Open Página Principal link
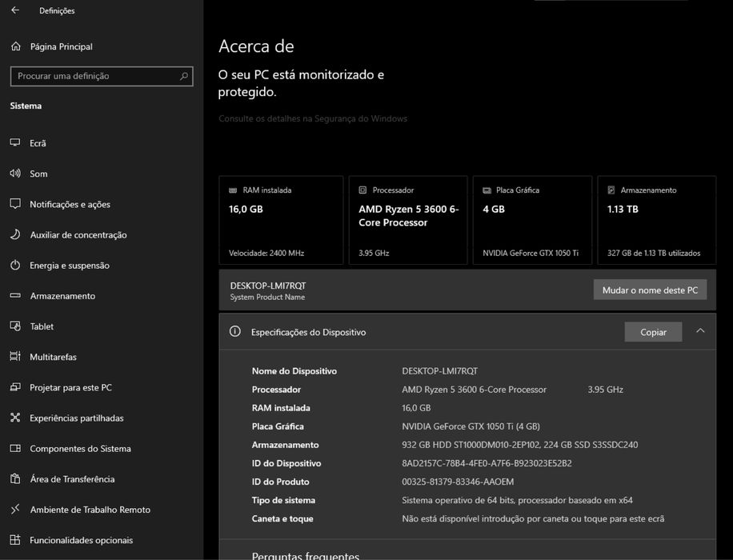Image resolution: width=733 pixels, height=560 pixels. (x=62, y=46)
